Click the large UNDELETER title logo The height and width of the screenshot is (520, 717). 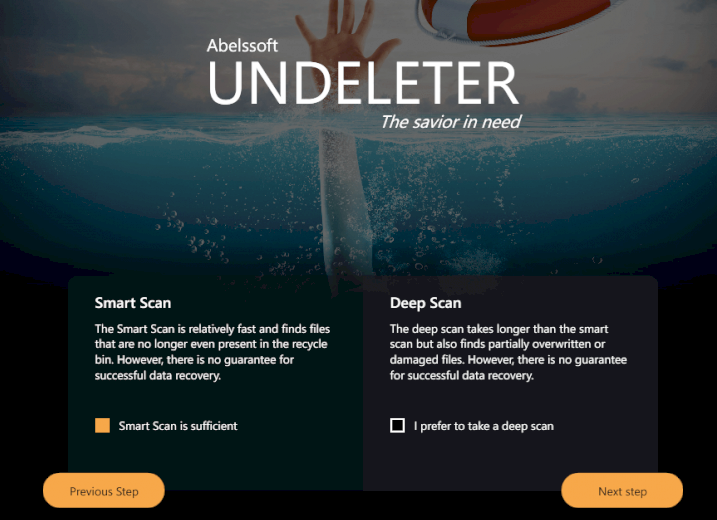pyautogui.click(x=364, y=83)
